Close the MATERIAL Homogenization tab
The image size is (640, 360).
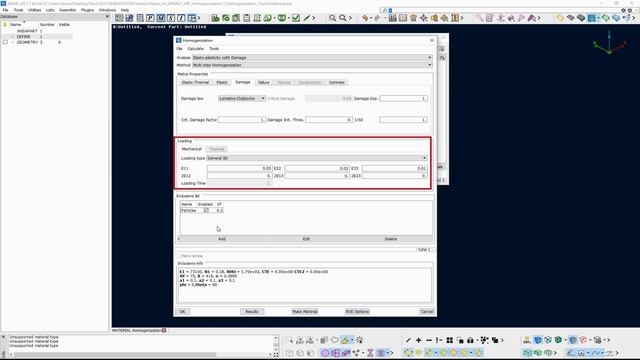164,330
